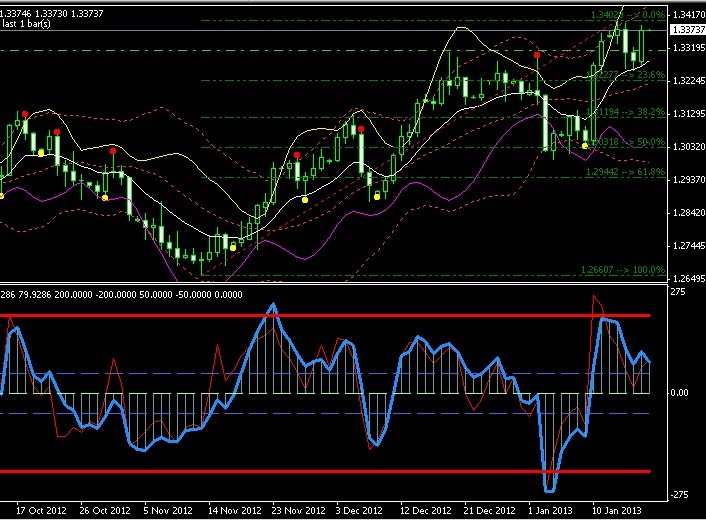The image size is (706, 520).
Task: Click the 1 Jan 2013 date label
Action: (550, 511)
